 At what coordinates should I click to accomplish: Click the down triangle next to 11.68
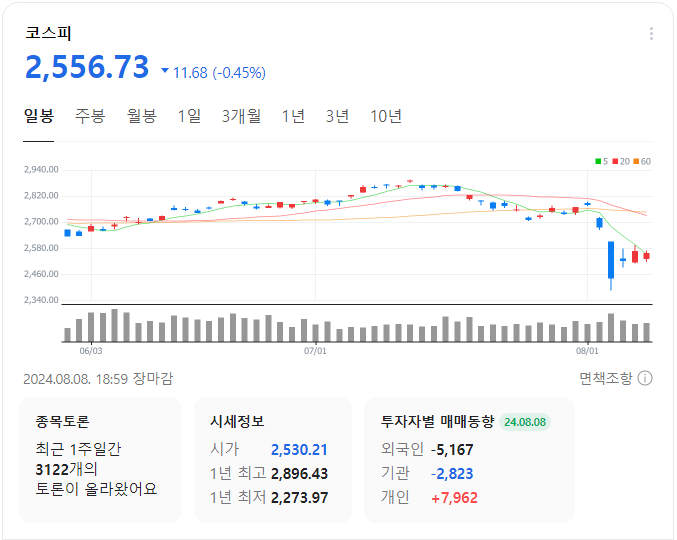pyautogui.click(x=165, y=70)
